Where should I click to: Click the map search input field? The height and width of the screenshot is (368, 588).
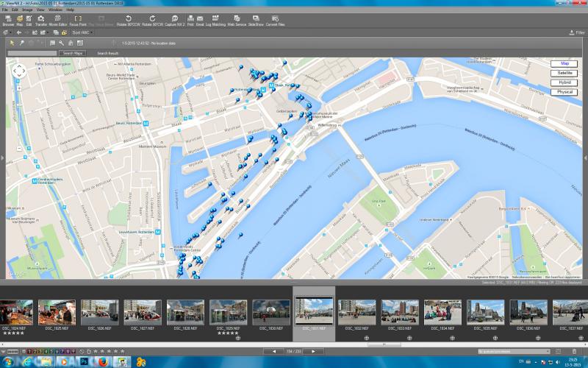pyautogui.click(x=32, y=53)
